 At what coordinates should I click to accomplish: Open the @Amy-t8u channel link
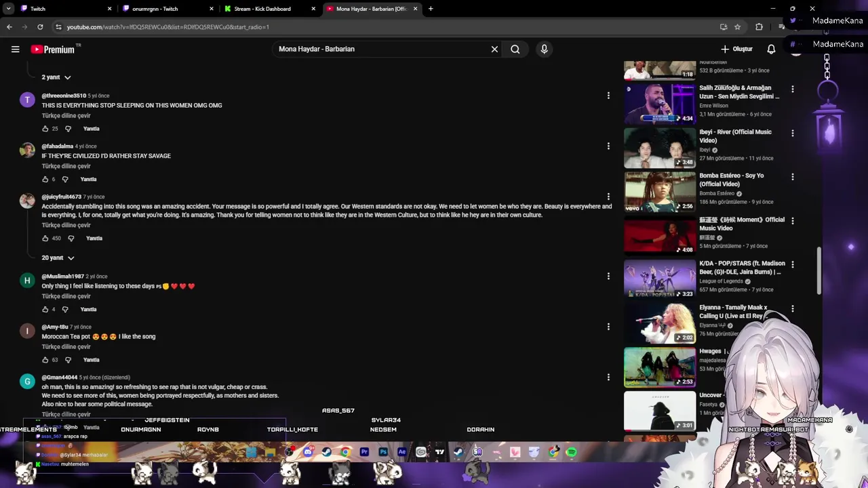point(55,327)
